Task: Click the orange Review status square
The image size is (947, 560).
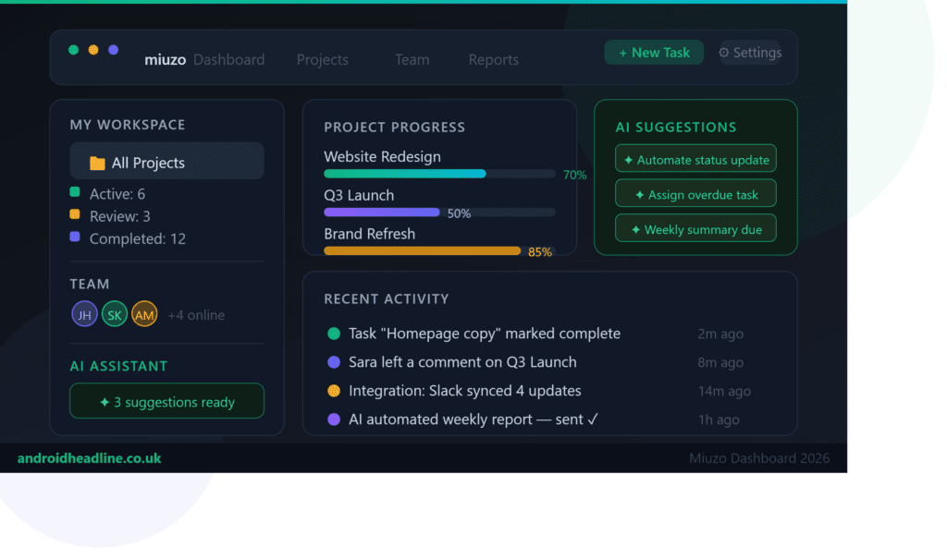Action: [75, 214]
